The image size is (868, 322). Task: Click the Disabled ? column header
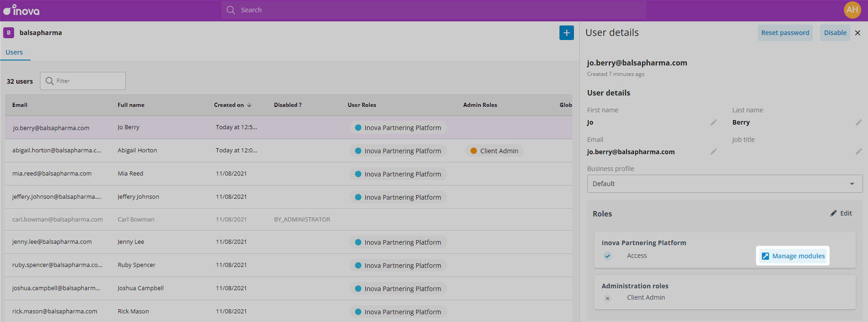(288, 105)
